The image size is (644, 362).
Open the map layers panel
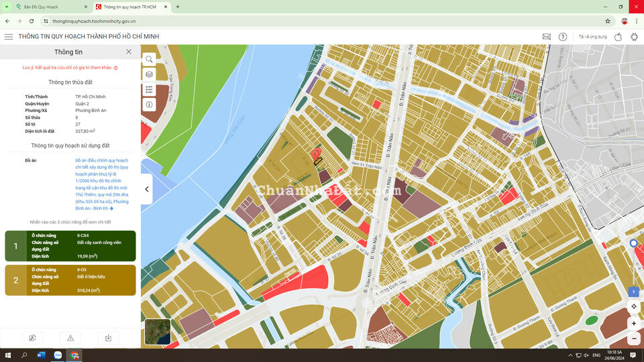pyautogui.click(x=149, y=74)
